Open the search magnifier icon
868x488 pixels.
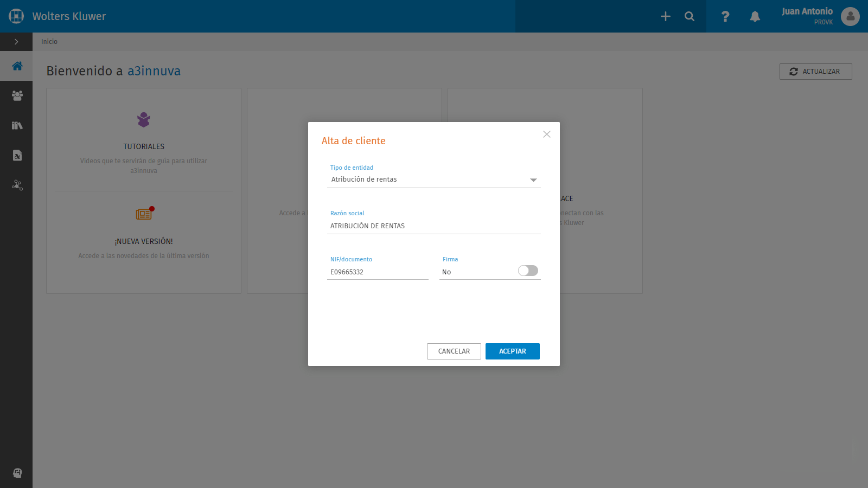coord(690,16)
